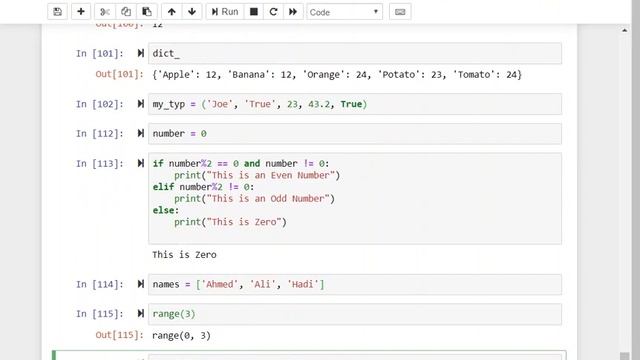This screenshot has width=640, height=360.
Task: Click the else: keyword line
Action: coord(166,210)
